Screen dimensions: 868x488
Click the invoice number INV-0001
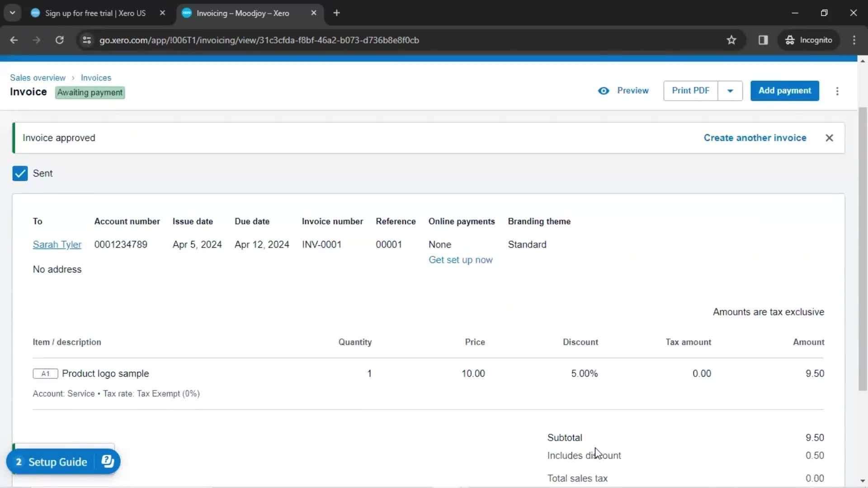(x=321, y=244)
